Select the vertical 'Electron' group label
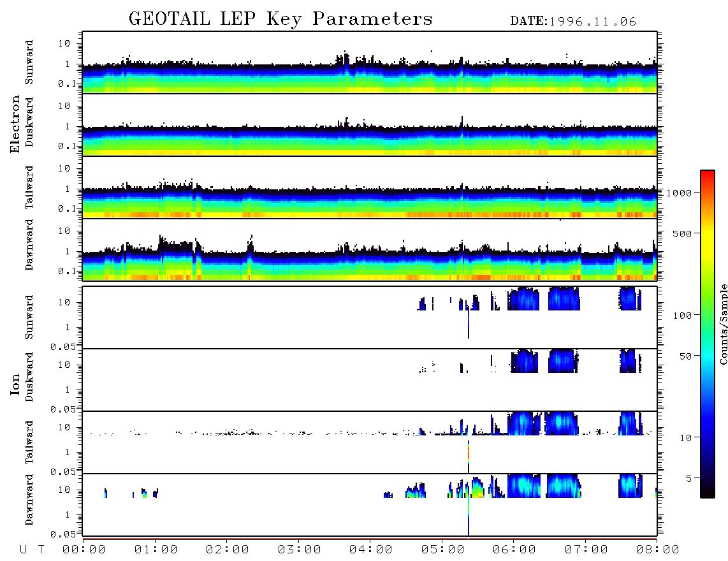Image resolution: width=728 pixels, height=561 pixels. click(x=15, y=124)
